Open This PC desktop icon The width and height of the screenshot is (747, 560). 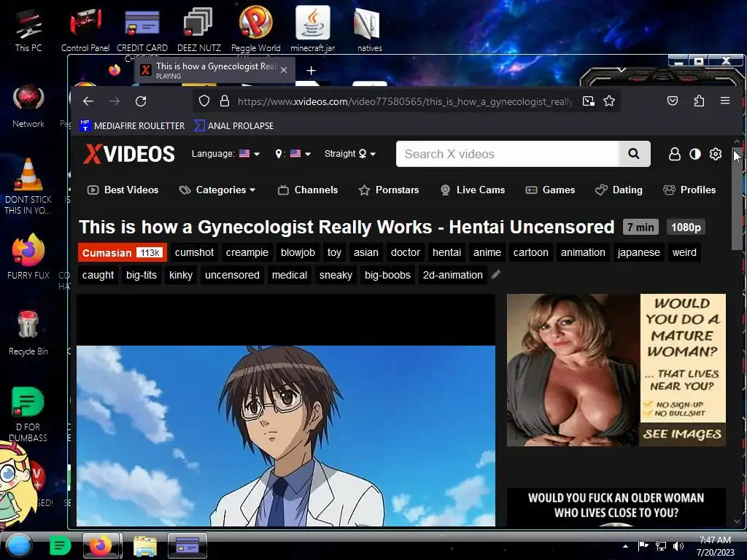coord(28,31)
